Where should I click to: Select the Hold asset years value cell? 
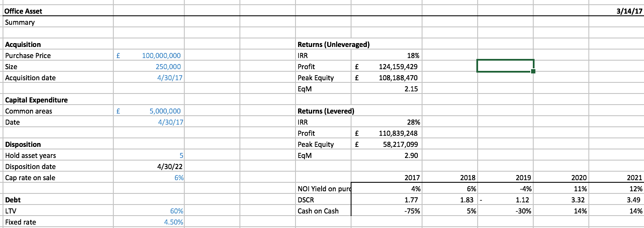click(x=148, y=155)
